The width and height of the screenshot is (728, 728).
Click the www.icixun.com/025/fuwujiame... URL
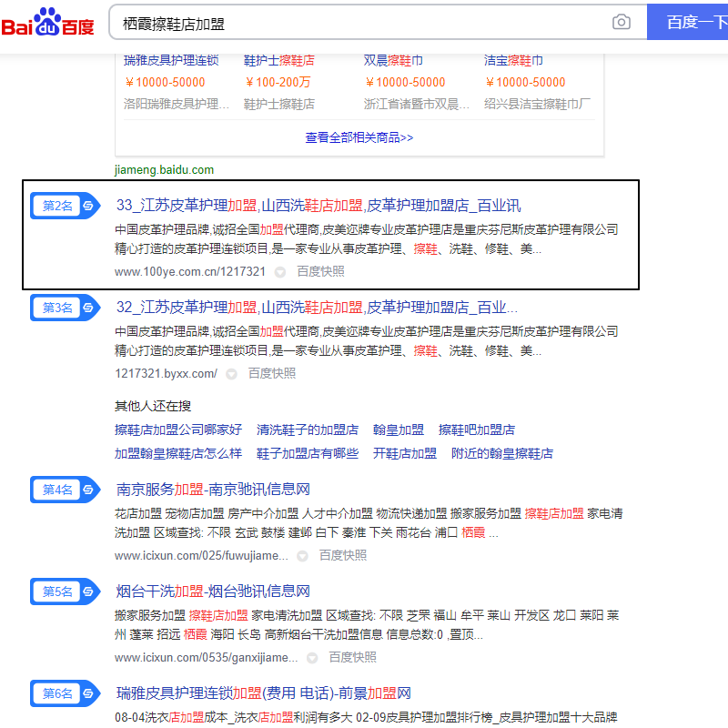point(201,556)
